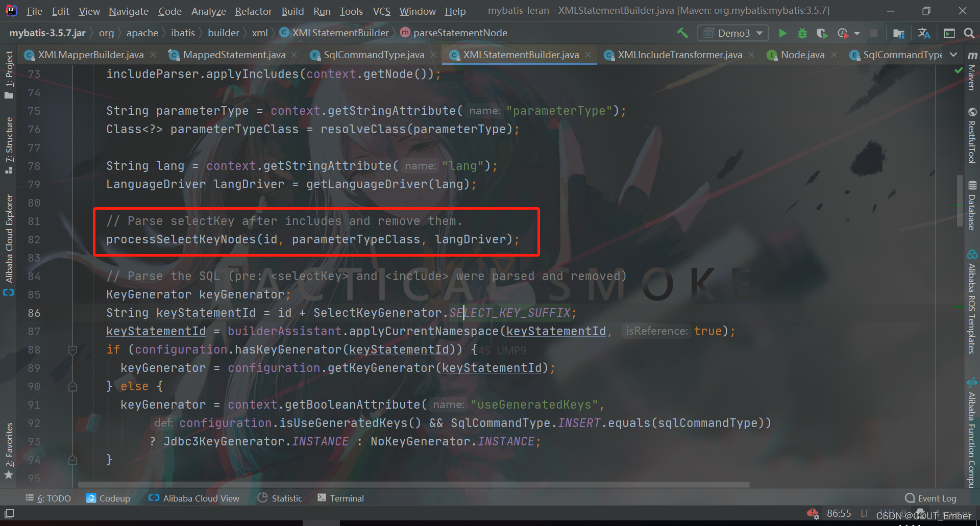Close the XMLStatementBuilder.java tab
The width and height of the screenshot is (980, 526).
point(588,55)
